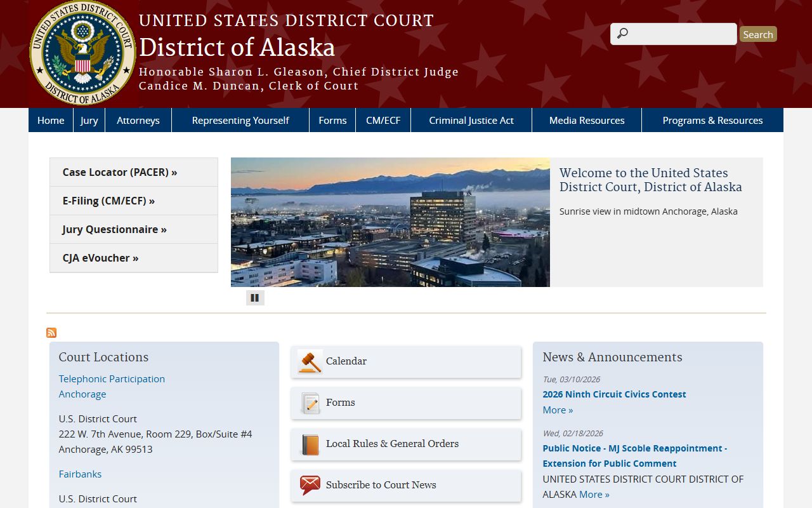Open the Anchorage court location link
The image size is (812, 508).
[x=82, y=394]
